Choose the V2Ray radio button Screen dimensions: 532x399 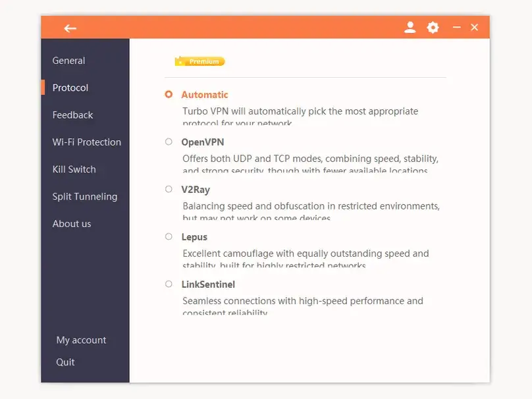(x=169, y=190)
